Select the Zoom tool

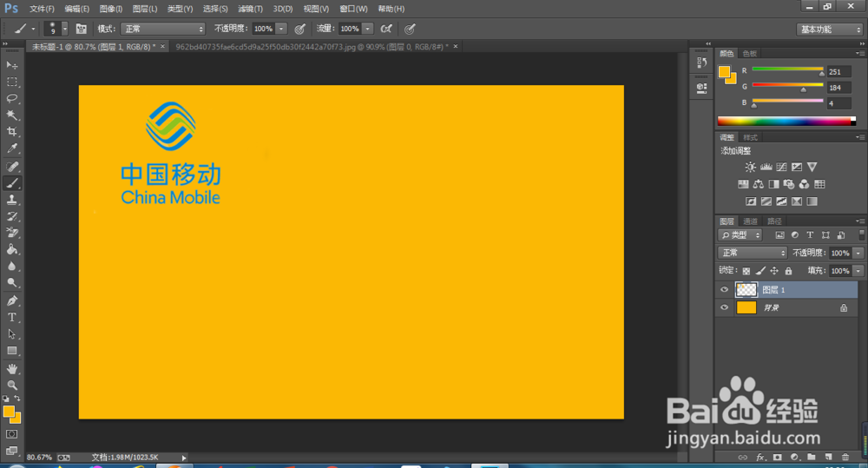point(11,385)
